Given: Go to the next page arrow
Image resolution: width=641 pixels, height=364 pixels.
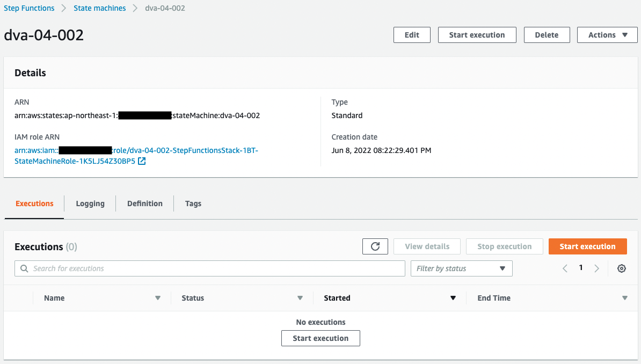Looking at the screenshot, I should click(596, 268).
